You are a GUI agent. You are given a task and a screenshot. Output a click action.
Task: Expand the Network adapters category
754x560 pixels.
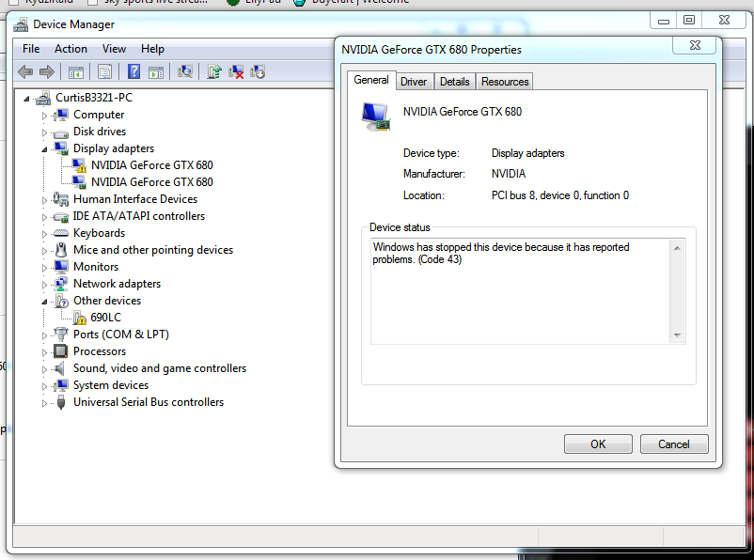pyautogui.click(x=44, y=285)
